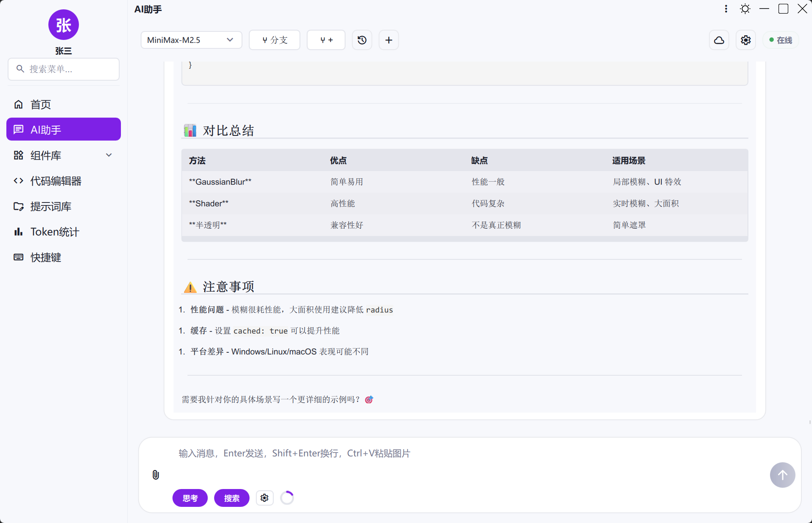812x523 pixels.
Task: Open Token统计 statistics page
Action: tap(64, 231)
